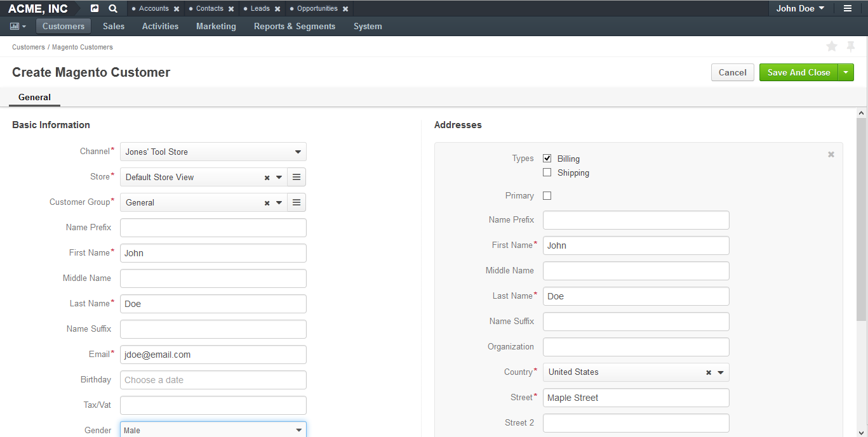Screen dimensions: 868x437
Task: Open the Country dropdown arrow
Action: click(x=721, y=373)
